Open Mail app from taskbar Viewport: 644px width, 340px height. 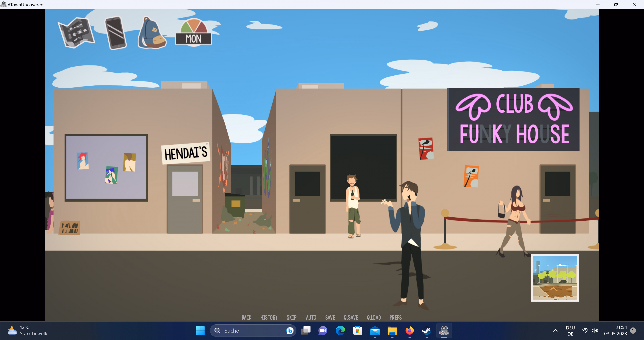pos(375,331)
